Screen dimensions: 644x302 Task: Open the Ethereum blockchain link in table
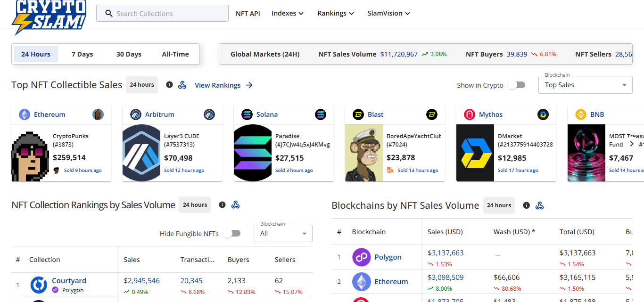(391, 282)
